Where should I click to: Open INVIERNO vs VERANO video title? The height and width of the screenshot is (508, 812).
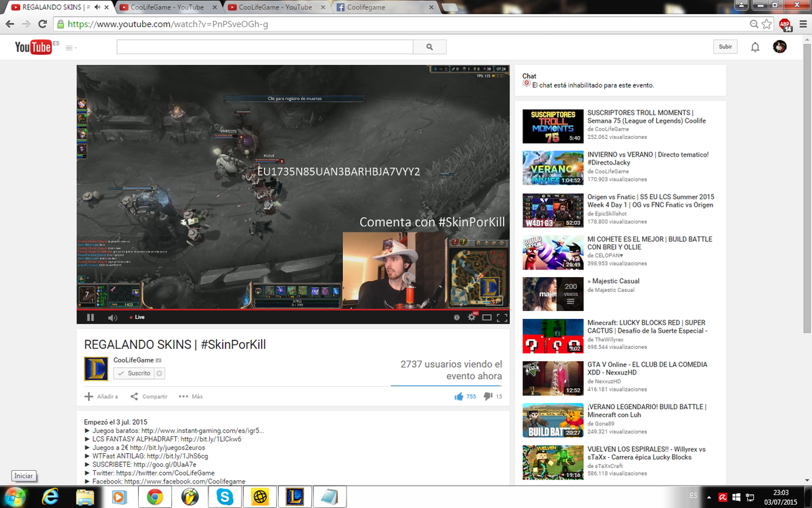pyautogui.click(x=648, y=158)
